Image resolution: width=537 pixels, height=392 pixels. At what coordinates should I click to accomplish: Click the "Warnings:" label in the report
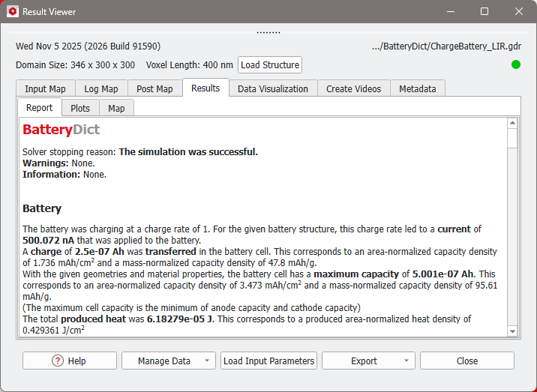tap(46, 163)
